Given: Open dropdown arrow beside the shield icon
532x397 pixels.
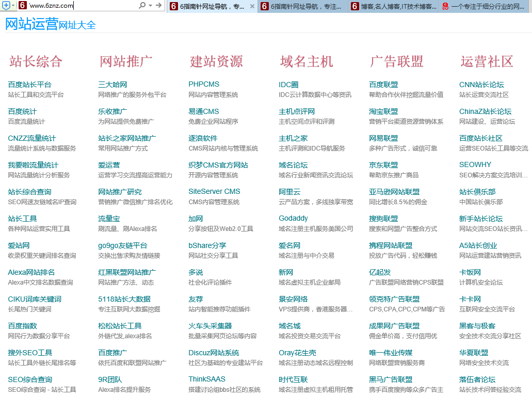Looking at the screenshot, I should tap(13, 6).
